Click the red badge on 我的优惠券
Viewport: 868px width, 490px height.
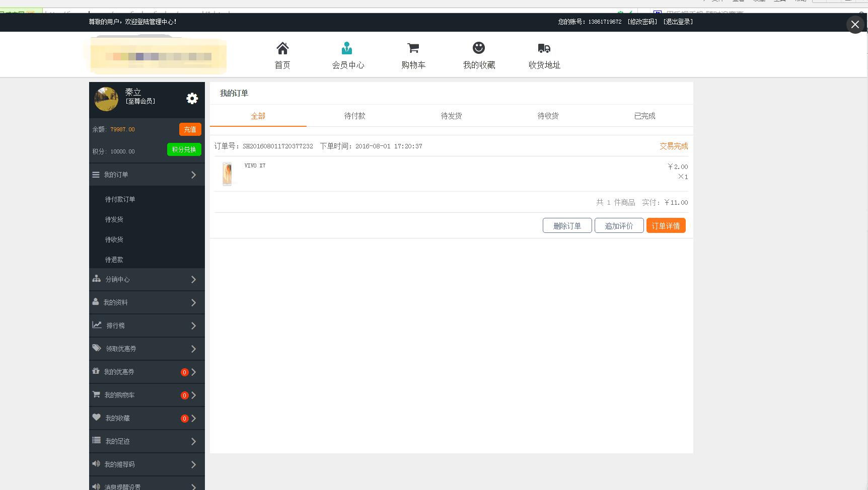pyautogui.click(x=184, y=372)
